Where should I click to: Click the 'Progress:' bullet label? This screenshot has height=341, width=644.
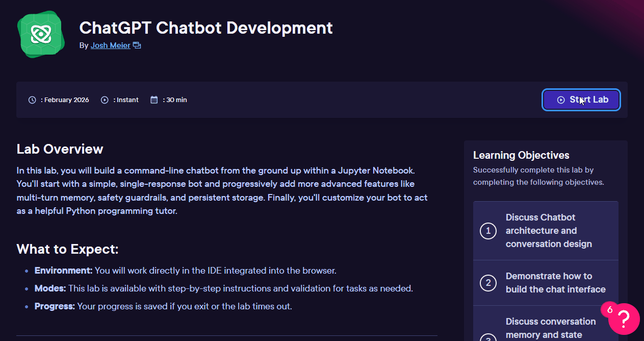coord(55,306)
